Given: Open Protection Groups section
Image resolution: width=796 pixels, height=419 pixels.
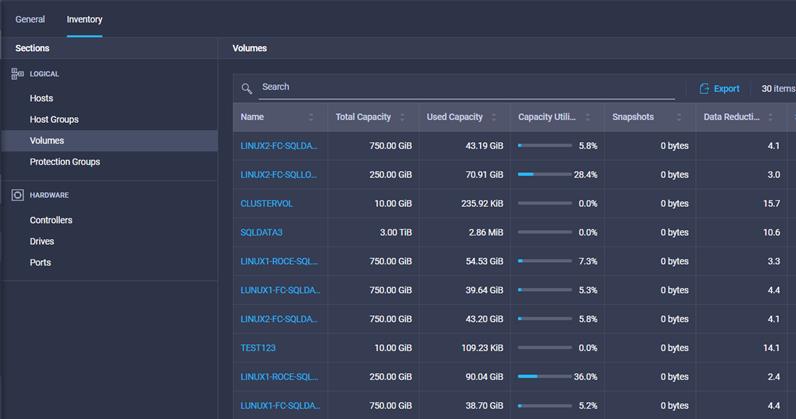Looking at the screenshot, I should click(x=65, y=162).
